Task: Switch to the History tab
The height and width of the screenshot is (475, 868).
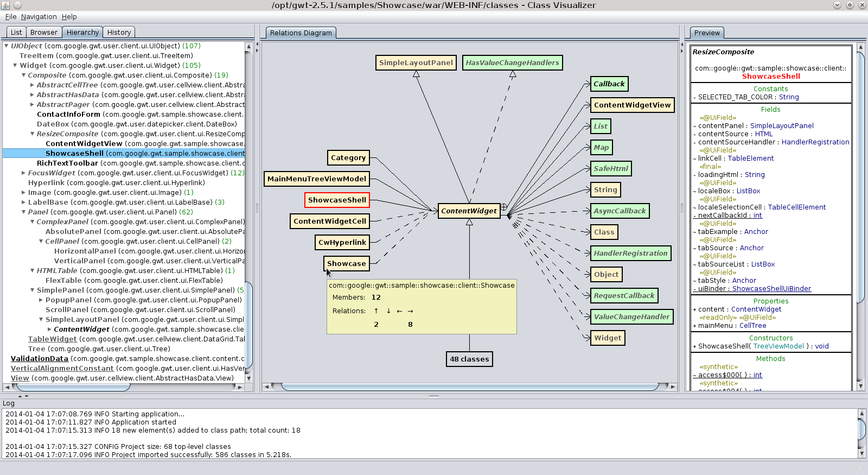Action: 119,33
